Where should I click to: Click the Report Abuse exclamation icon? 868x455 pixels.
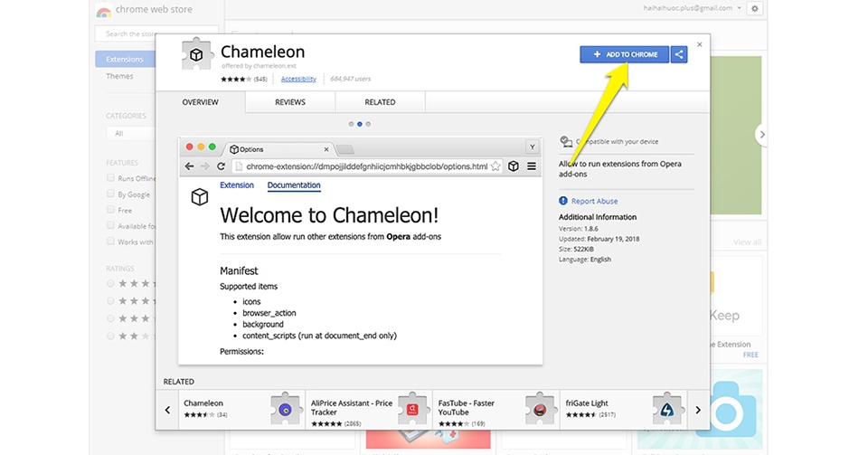click(x=563, y=201)
